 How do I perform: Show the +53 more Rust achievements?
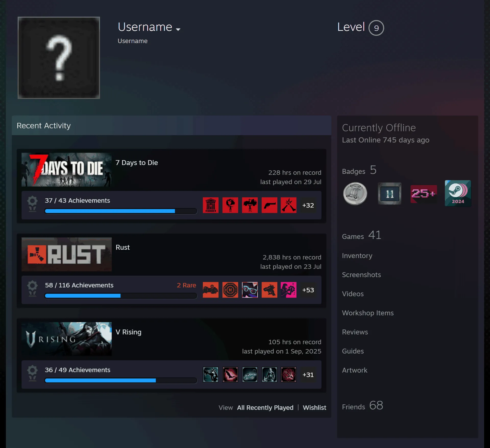pyautogui.click(x=308, y=290)
